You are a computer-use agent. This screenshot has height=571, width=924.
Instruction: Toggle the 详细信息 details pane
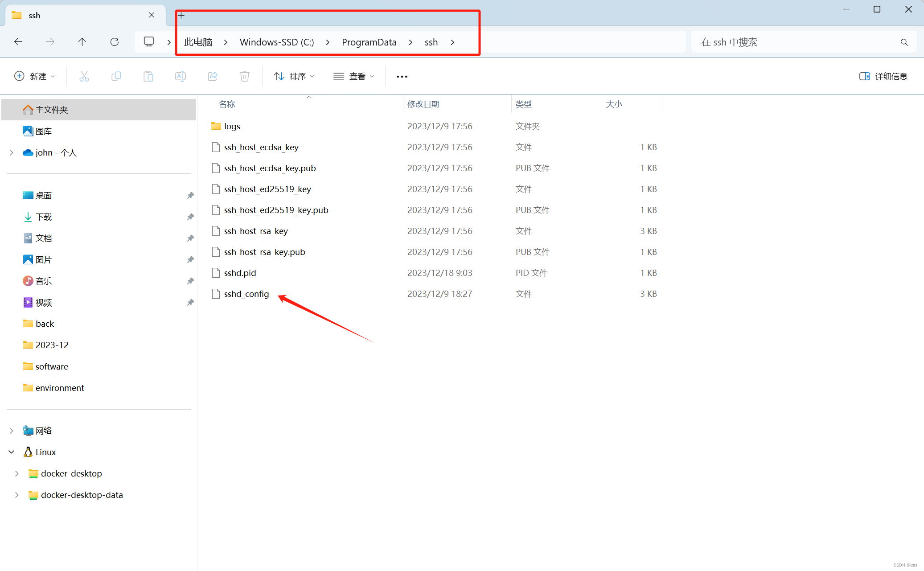(x=883, y=76)
